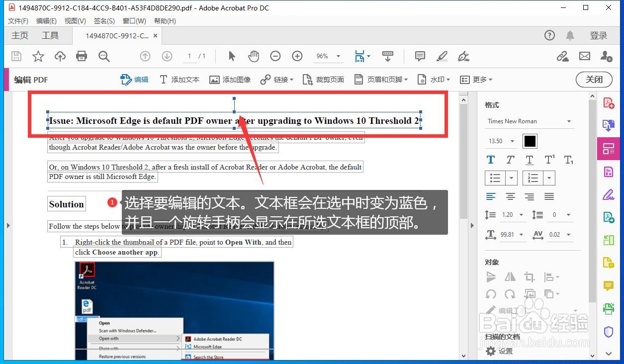Zoom out with the minus circle

point(275,56)
